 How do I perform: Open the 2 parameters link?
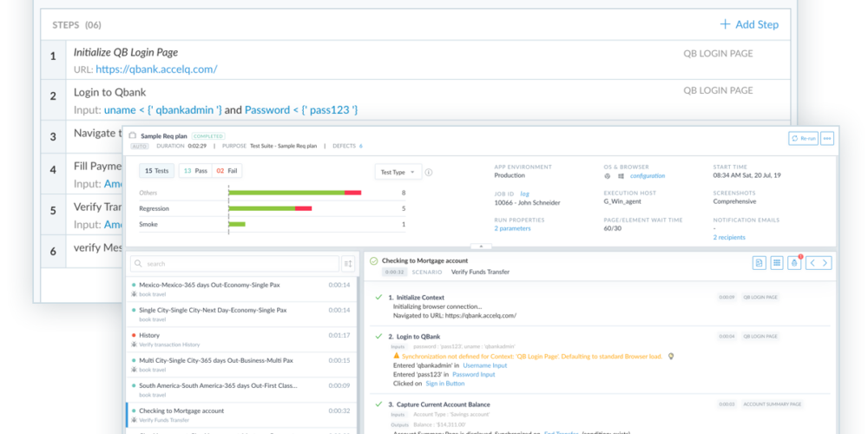[513, 228]
